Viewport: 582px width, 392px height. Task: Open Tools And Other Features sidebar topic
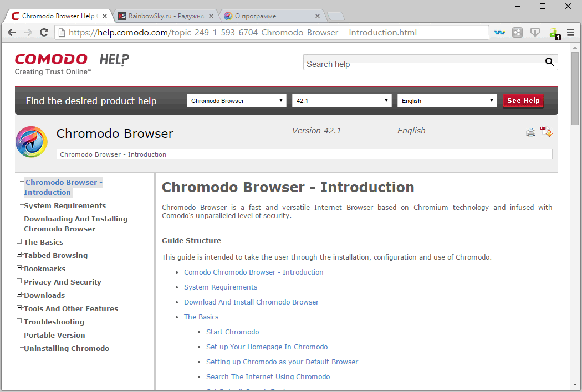[x=71, y=309]
